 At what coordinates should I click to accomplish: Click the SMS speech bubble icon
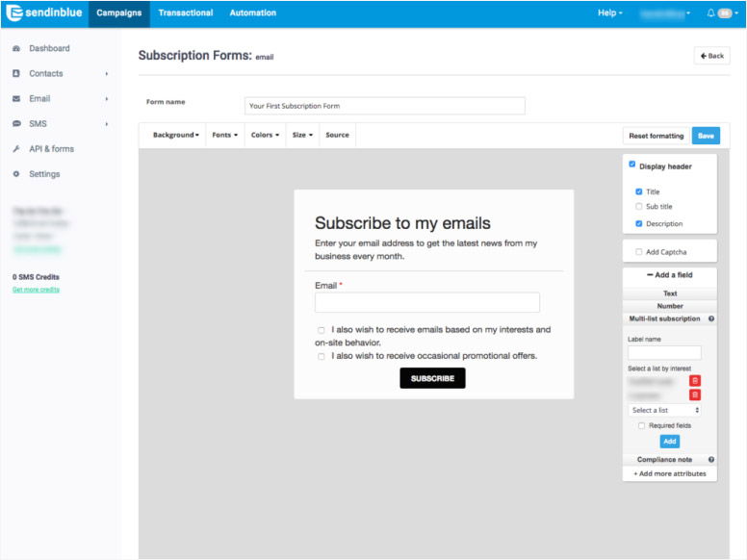pyautogui.click(x=16, y=124)
